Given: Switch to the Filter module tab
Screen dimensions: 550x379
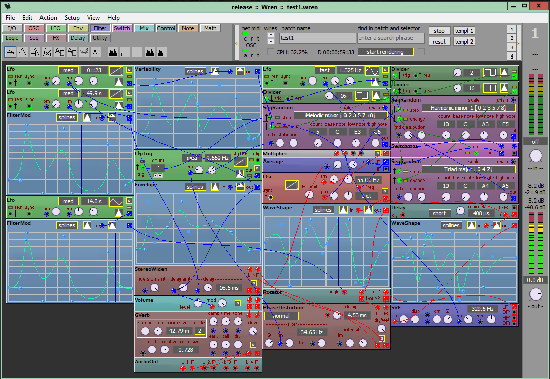Looking at the screenshot, I should coord(100,28).
